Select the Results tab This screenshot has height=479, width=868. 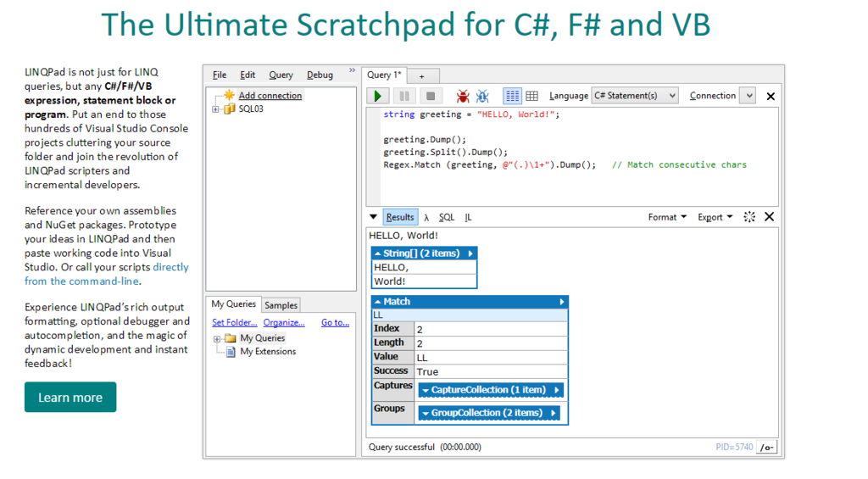coord(400,217)
